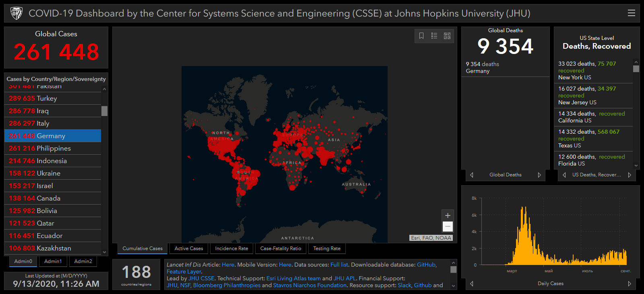Click the Johns Hopkins shield logo
This screenshot has width=644, height=294.
pos(16,13)
